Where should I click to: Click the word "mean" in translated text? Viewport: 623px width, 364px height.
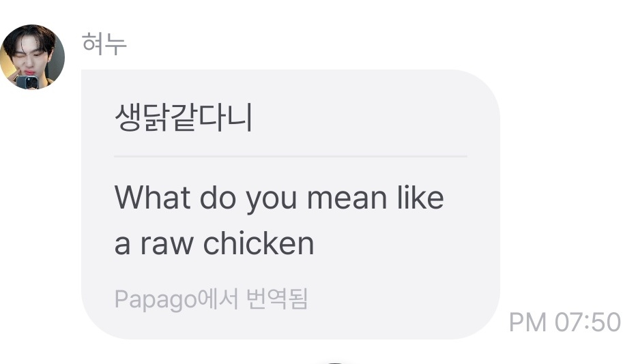[347, 198]
